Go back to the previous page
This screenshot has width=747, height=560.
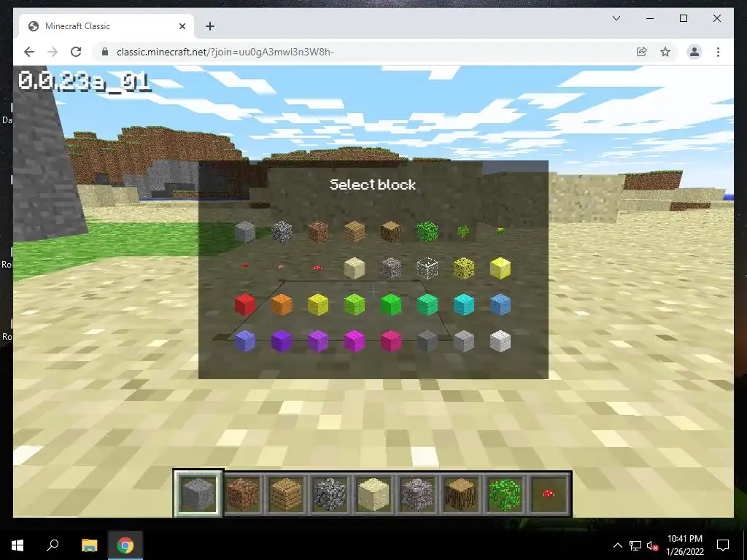[29, 52]
